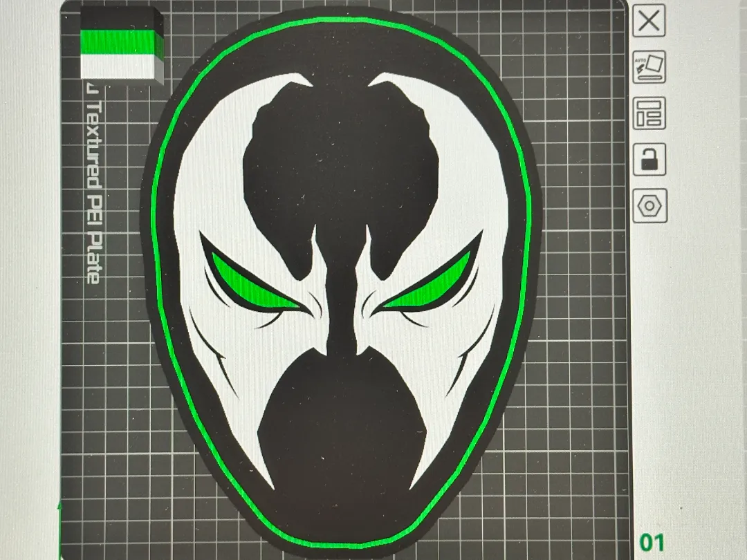747x560 pixels.
Task: Select the plate number 01 label
Action: [651, 541]
